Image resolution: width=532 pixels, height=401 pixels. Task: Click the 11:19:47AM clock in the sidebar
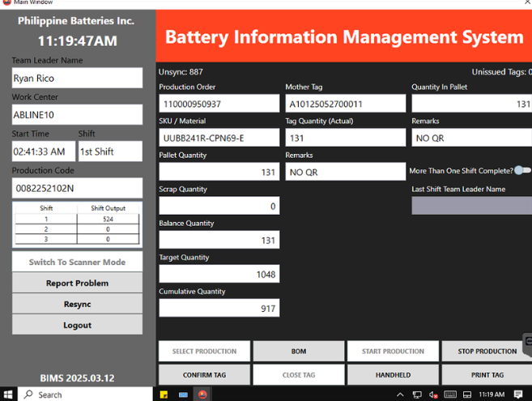(78, 41)
